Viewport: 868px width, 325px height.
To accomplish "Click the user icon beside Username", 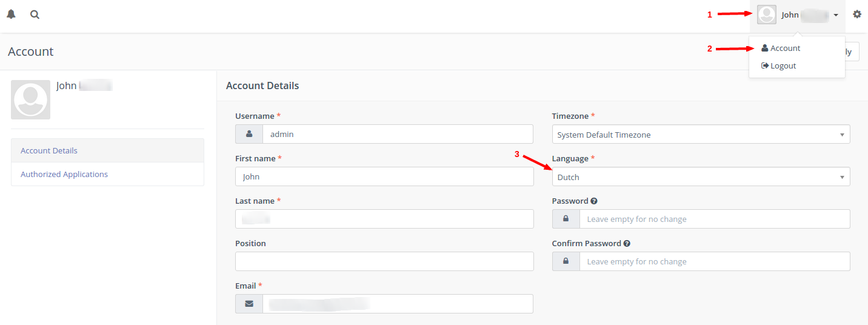I will click(249, 134).
